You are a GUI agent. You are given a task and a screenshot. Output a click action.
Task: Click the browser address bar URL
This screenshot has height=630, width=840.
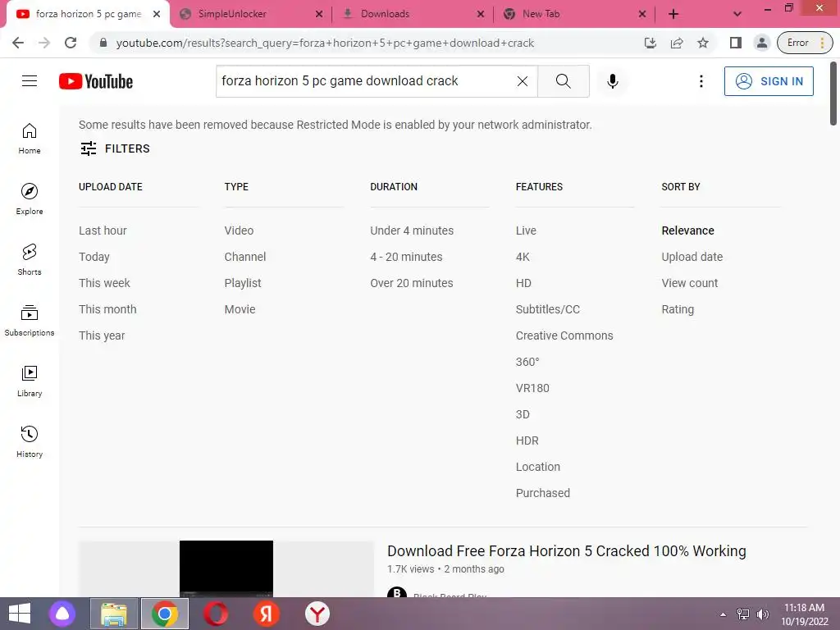pyautogui.click(x=325, y=43)
